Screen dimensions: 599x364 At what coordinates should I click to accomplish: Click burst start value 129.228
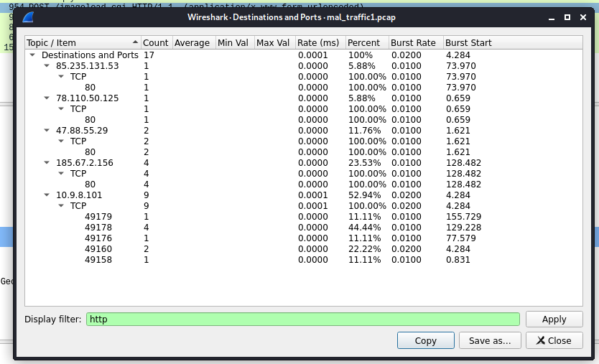[x=463, y=228]
